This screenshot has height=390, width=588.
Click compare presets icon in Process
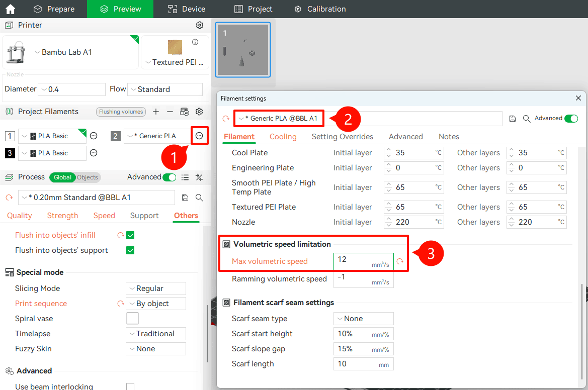[x=199, y=177]
